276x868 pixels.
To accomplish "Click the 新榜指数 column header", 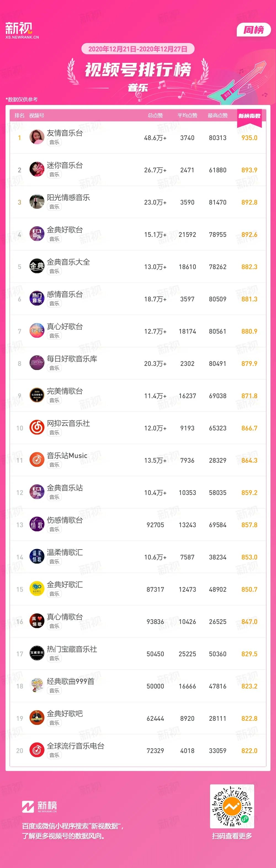I will coord(249,116).
